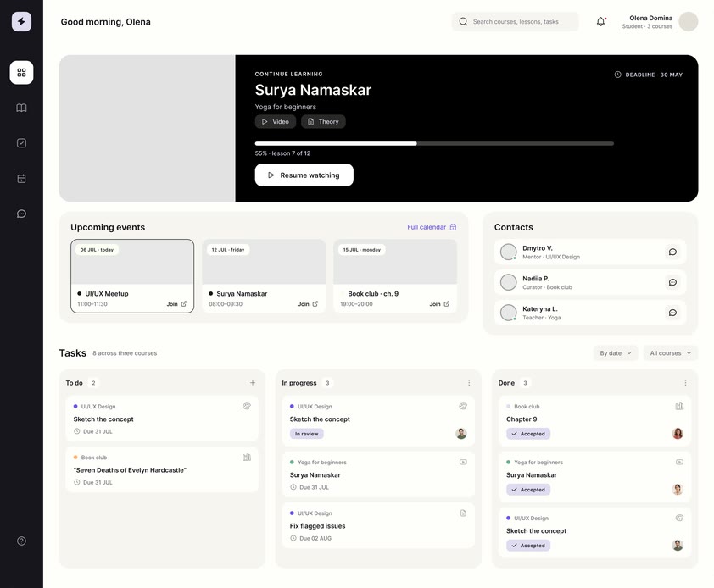Screen dimensions: 714x588
Task: Message Nadiia P. via chat icon
Action: pyautogui.click(x=672, y=282)
